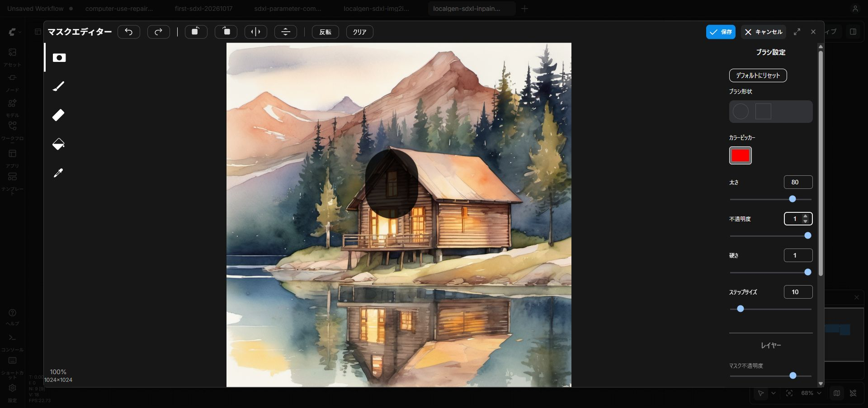Click the 不透明度 opacity value field

(798, 219)
